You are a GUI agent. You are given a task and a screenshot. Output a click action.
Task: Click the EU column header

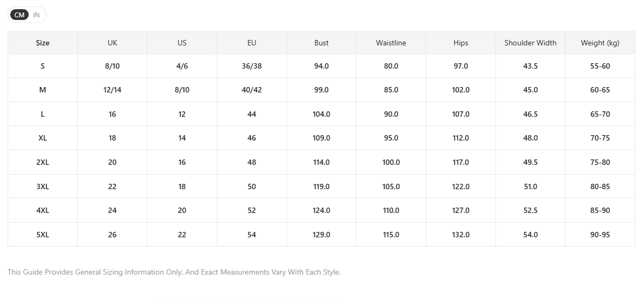click(x=252, y=43)
